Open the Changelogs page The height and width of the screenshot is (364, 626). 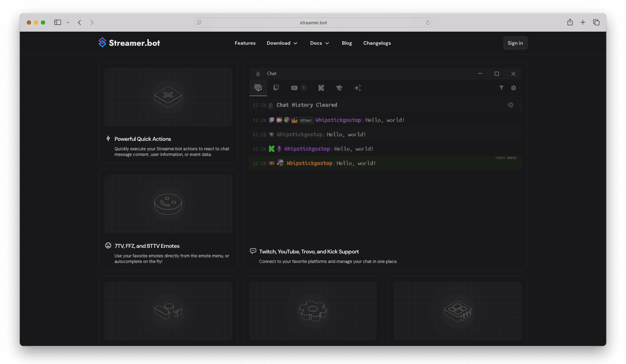pos(377,43)
